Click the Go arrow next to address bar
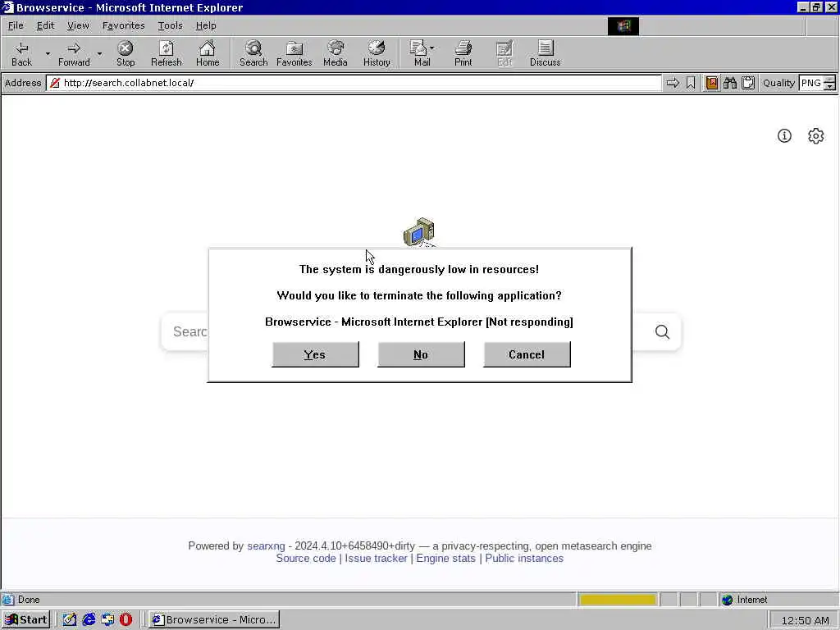 [673, 83]
